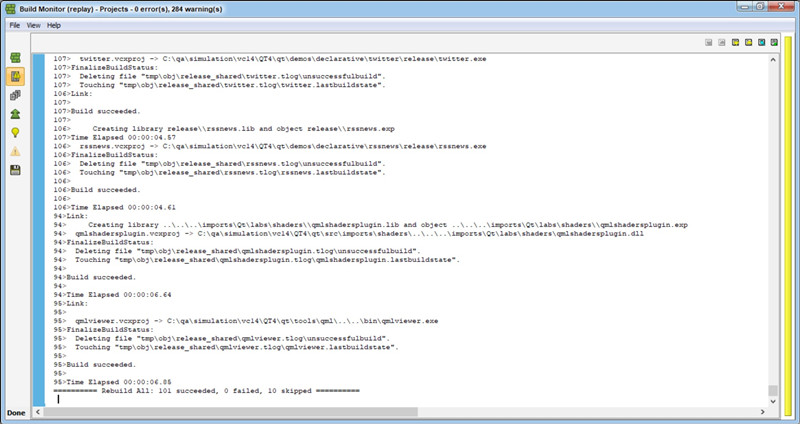Click the first yellow toolbar icon
The height and width of the screenshot is (424, 800).
[735, 43]
